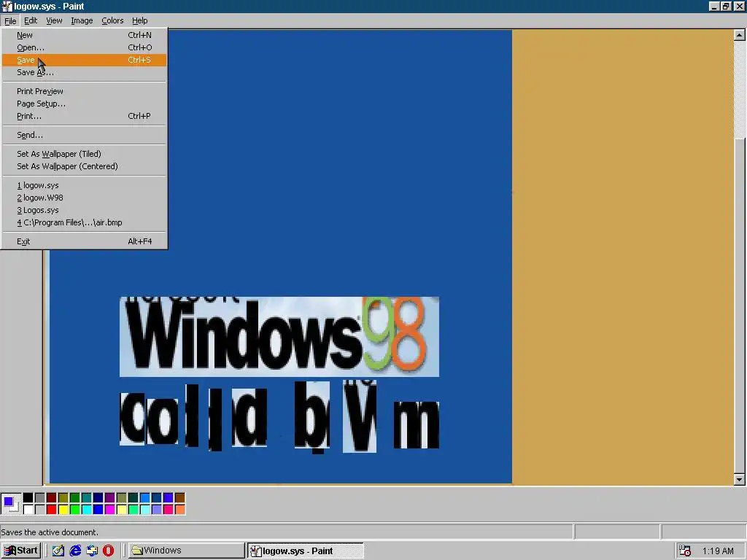Pick the purple color swatch
This screenshot has height=560, width=747.
coord(109,497)
